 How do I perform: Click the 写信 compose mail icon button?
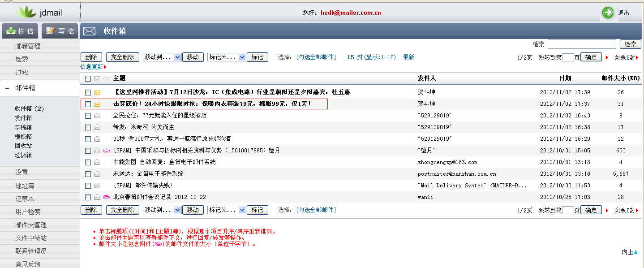(60, 31)
